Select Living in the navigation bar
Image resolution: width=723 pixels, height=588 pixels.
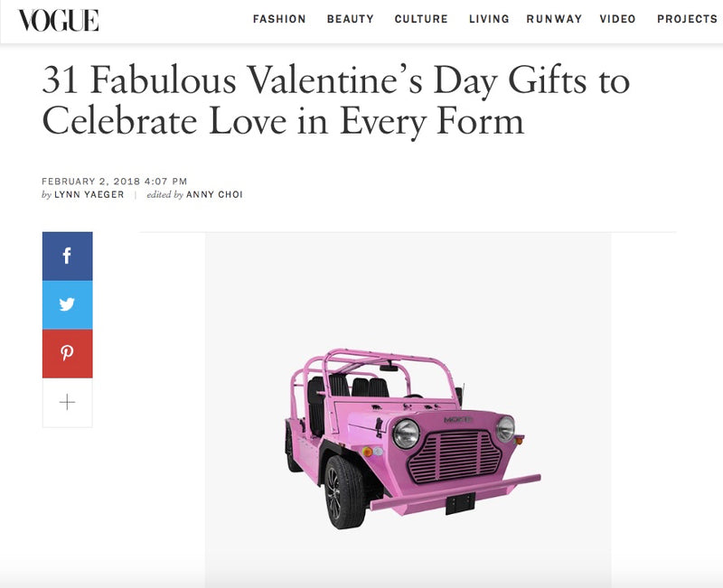tap(489, 19)
